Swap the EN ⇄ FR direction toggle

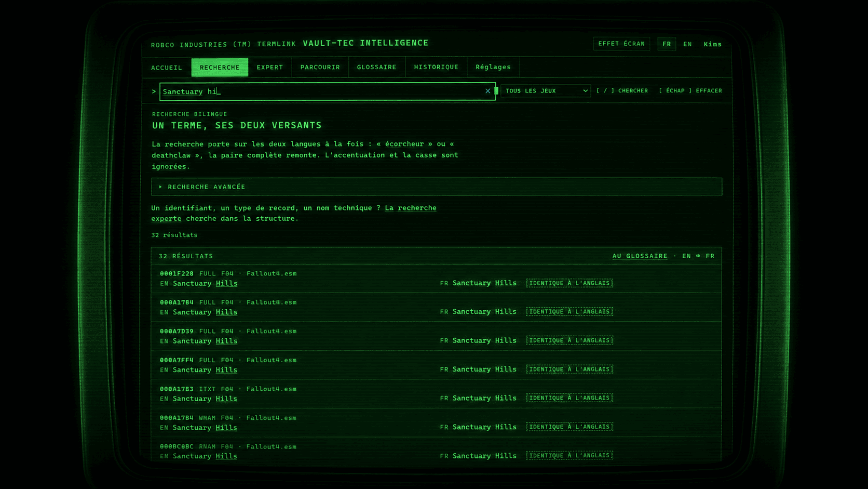pos(698,256)
